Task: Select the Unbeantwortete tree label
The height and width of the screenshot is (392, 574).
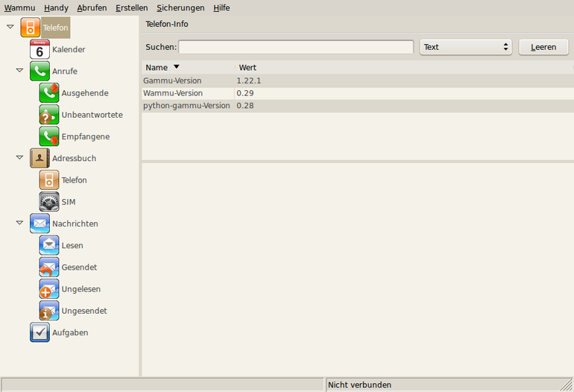Action: (92, 115)
